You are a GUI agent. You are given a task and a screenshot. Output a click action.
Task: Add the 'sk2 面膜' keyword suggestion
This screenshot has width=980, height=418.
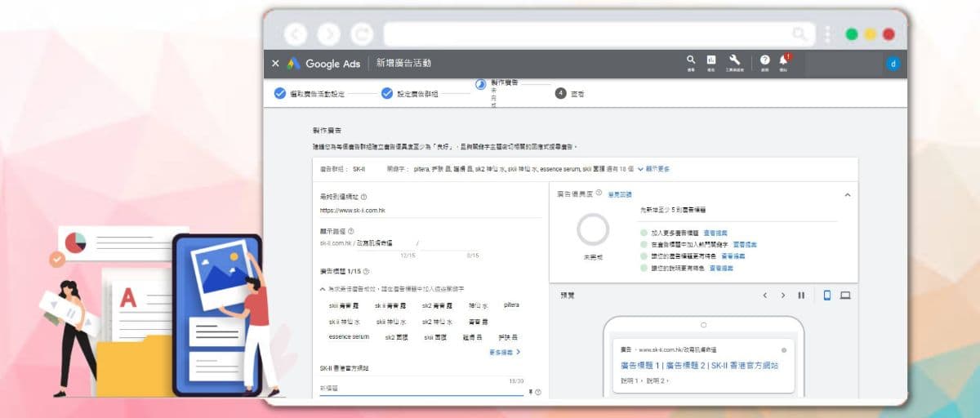coord(396,337)
